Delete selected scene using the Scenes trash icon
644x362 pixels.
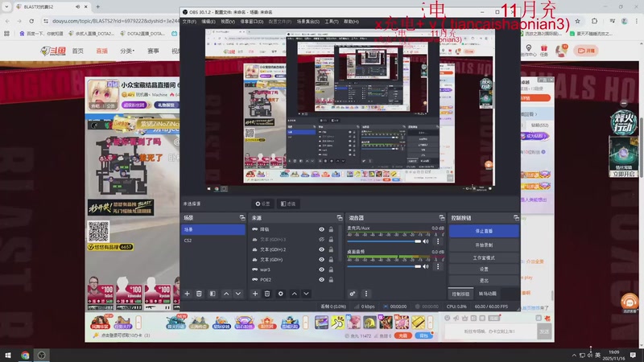(x=199, y=294)
